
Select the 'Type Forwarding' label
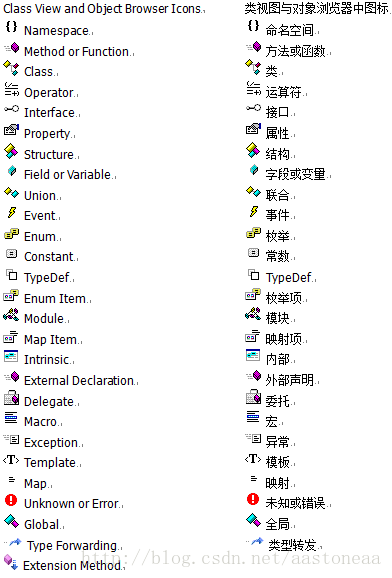(x=72, y=545)
